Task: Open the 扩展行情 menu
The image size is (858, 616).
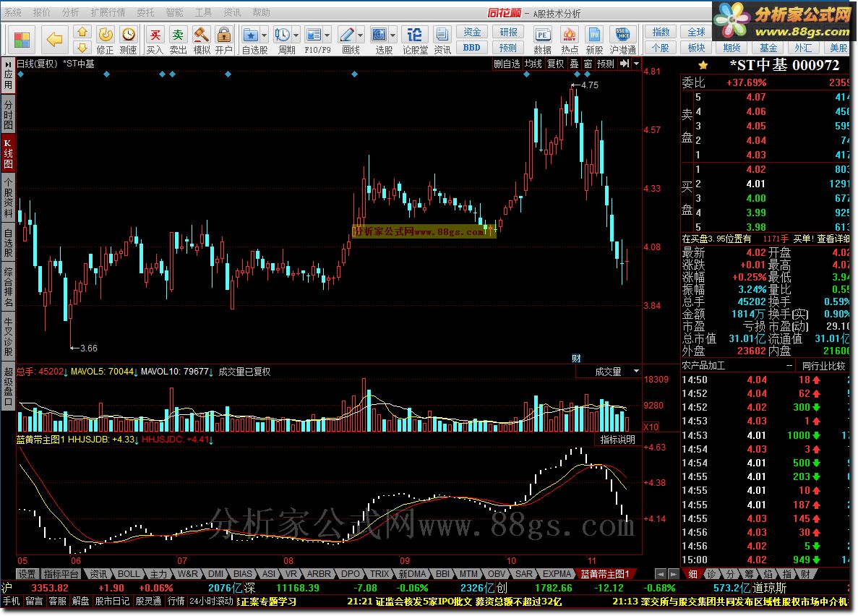Action: click(107, 12)
